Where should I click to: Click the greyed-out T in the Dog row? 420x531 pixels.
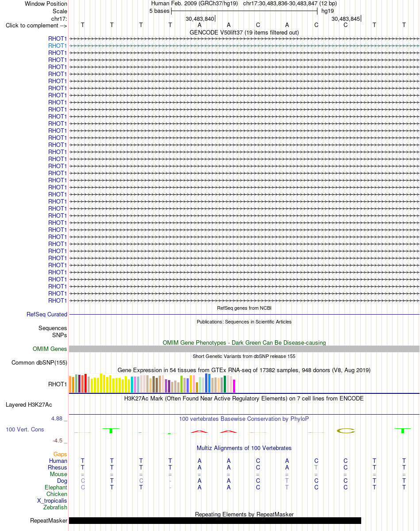(287, 481)
